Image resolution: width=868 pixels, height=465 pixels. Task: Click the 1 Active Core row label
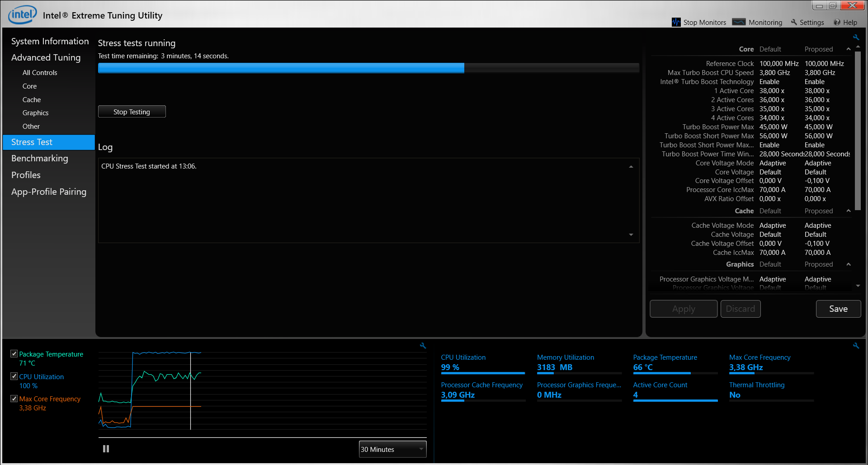(x=734, y=91)
